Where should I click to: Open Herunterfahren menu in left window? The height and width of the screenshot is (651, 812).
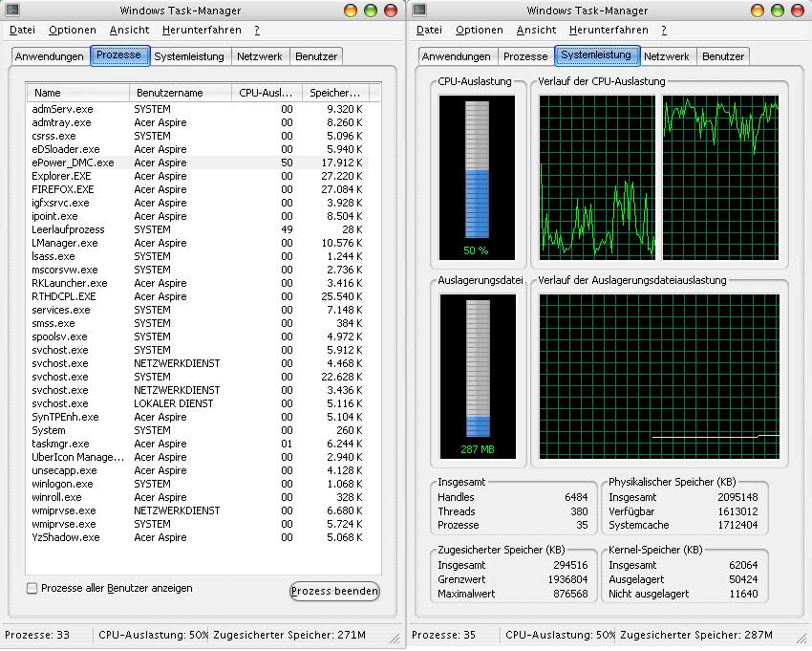202,30
